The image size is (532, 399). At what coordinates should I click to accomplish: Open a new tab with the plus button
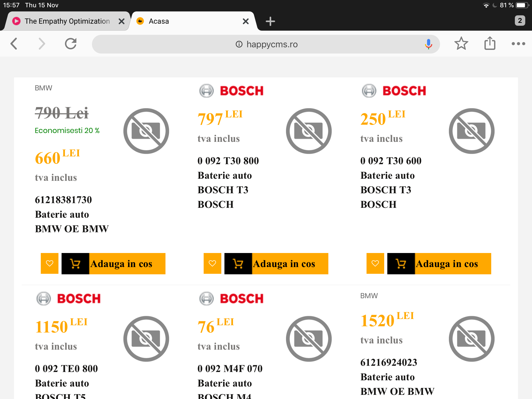[270, 21]
